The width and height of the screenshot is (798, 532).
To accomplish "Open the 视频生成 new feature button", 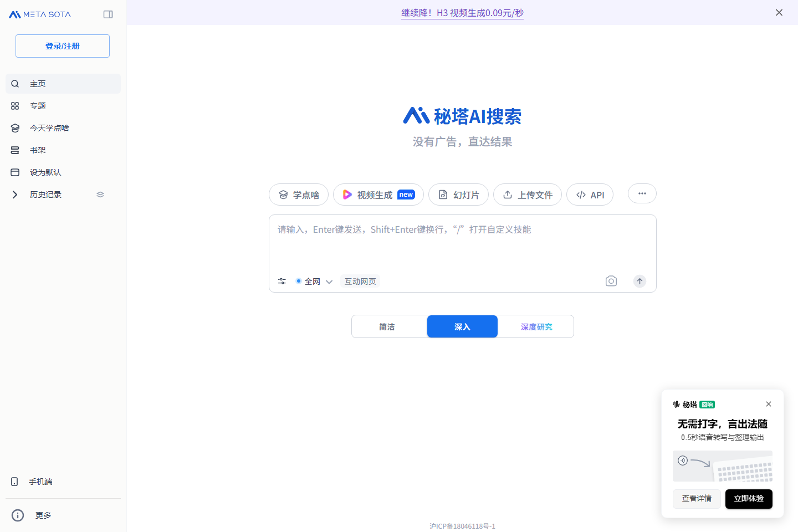I will [378, 195].
